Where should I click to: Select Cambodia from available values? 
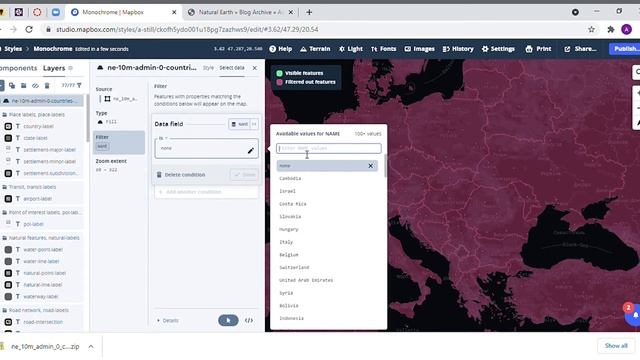pyautogui.click(x=290, y=178)
